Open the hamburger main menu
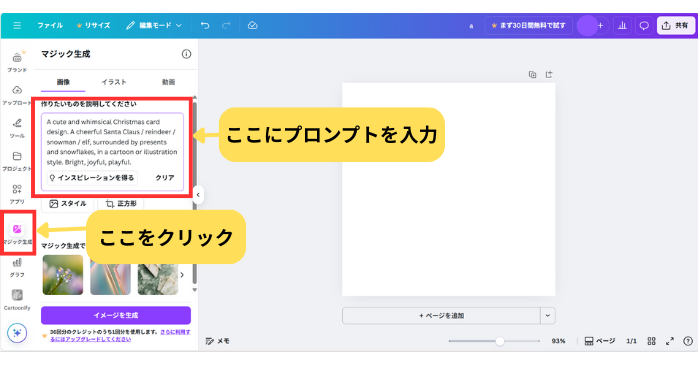Screen dimensions: 698x365 (17, 25)
